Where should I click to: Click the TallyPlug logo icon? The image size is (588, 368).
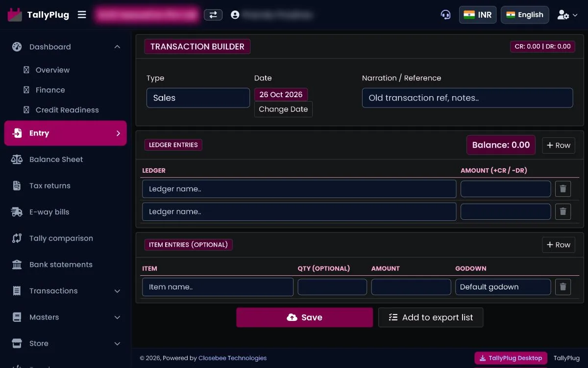[15, 15]
